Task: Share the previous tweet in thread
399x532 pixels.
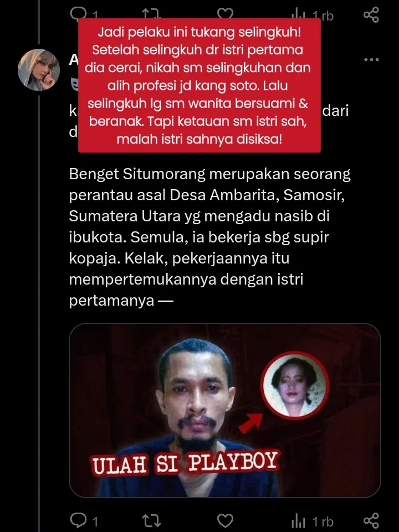Action: click(371, 15)
